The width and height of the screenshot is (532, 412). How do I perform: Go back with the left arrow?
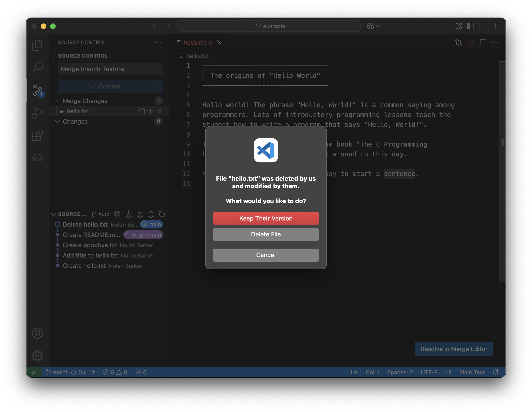155,26
